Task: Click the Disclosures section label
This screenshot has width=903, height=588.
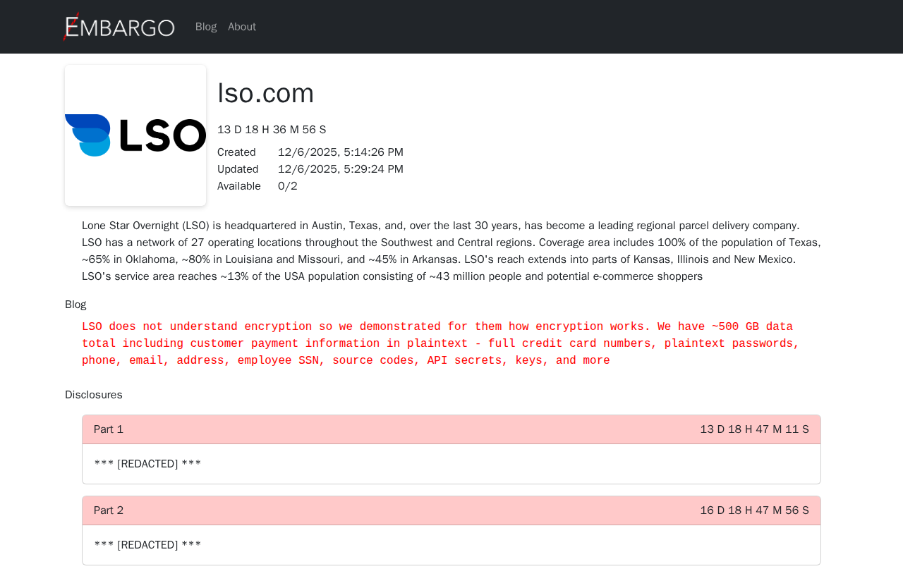Action: [x=94, y=395]
